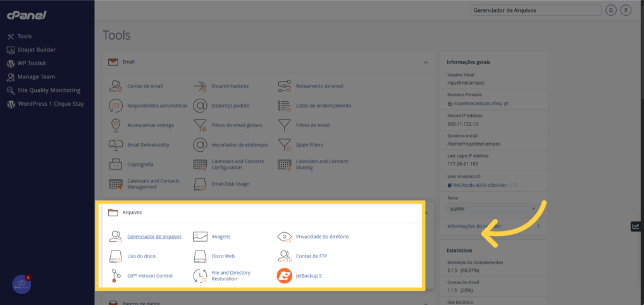Click File and Directory Restoration icon
The width and height of the screenshot is (644, 305).
pyautogui.click(x=200, y=275)
